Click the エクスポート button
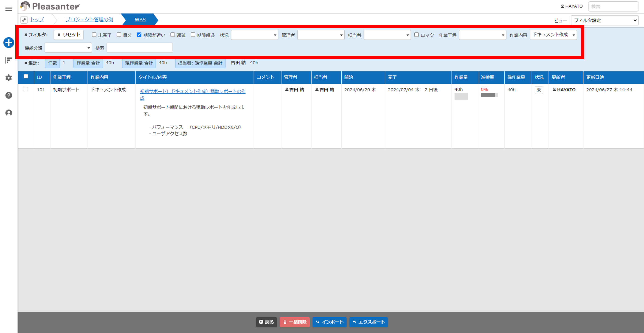The height and width of the screenshot is (333, 644). point(368,322)
